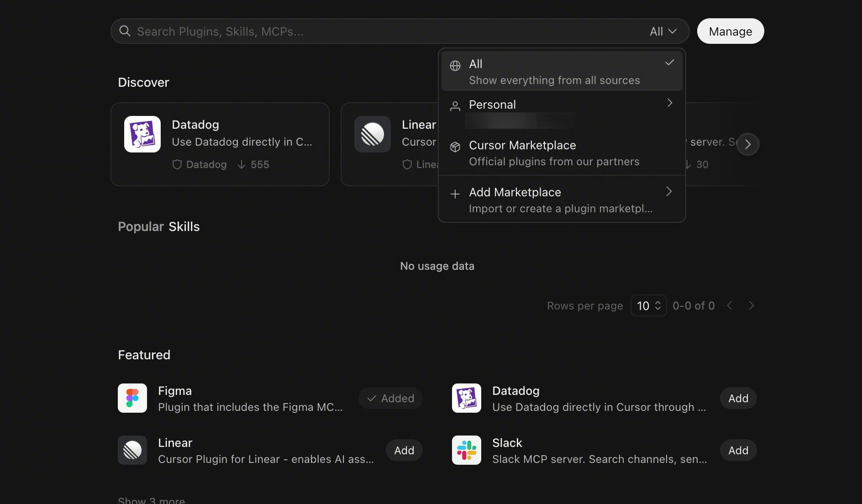Screen dimensions: 862x504
Task: Click the "Discover" section heading
Action: [143, 82]
